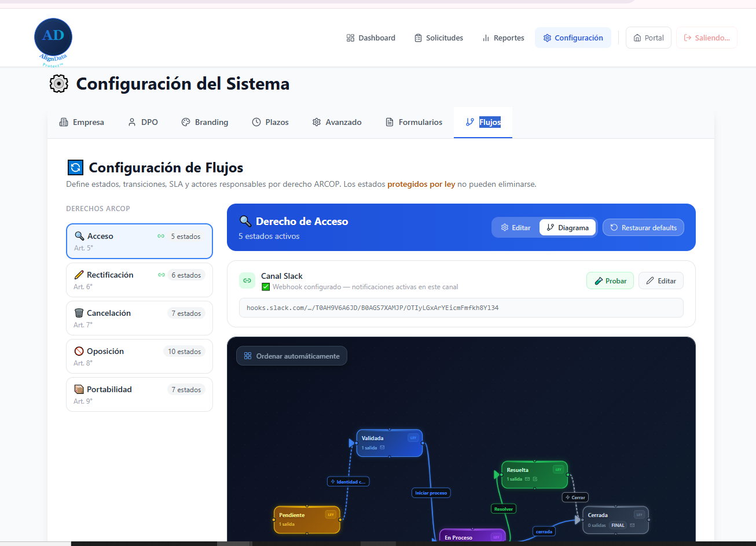Select the Resuelta state node
Screen dimensions: 756x546
pyautogui.click(x=534, y=474)
